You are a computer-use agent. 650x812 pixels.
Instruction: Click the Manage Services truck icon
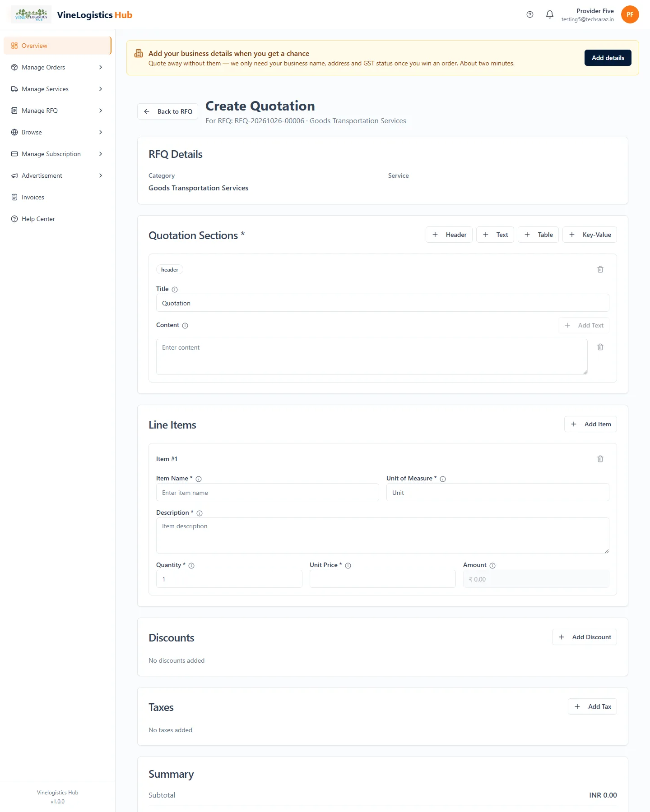14,89
